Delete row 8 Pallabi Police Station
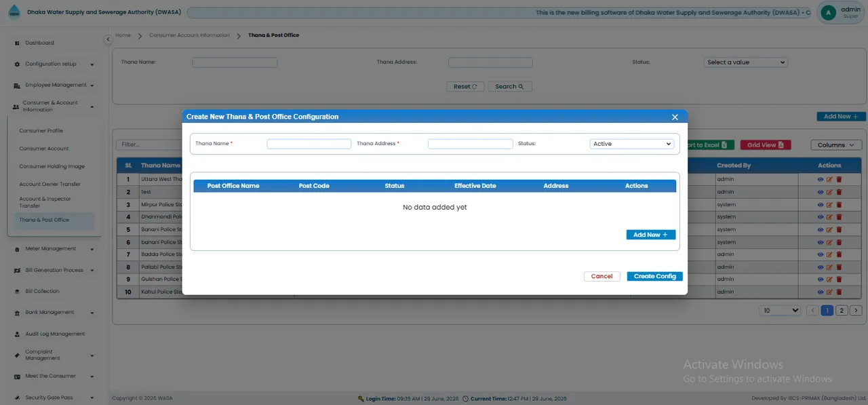 pos(839,267)
